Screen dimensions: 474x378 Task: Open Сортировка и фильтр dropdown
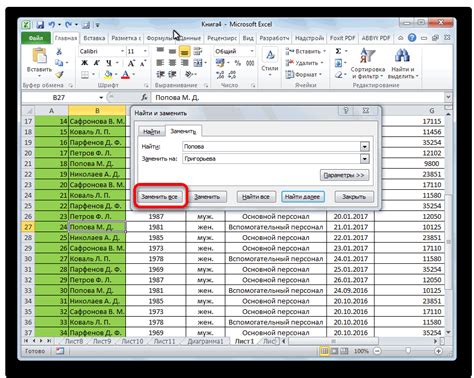[x=368, y=64]
